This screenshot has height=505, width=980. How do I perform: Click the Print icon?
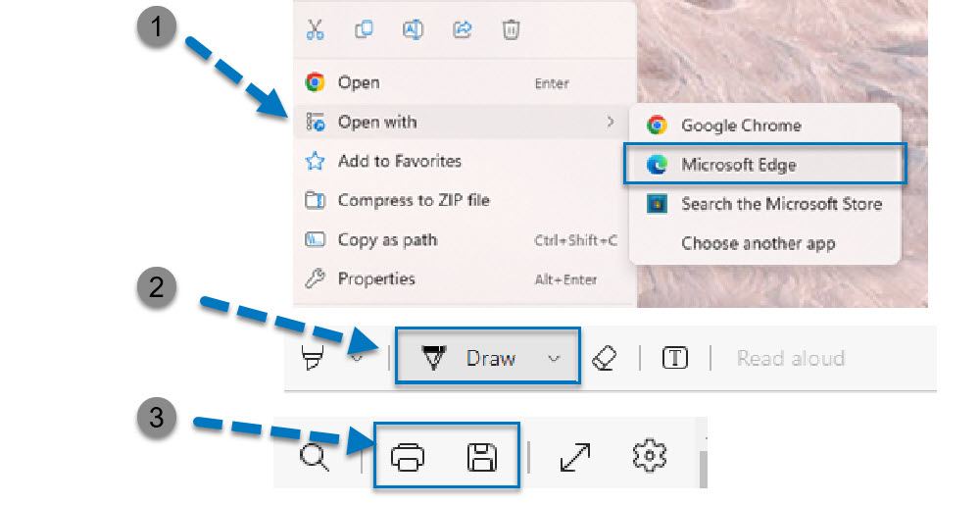tap(408, 457)
